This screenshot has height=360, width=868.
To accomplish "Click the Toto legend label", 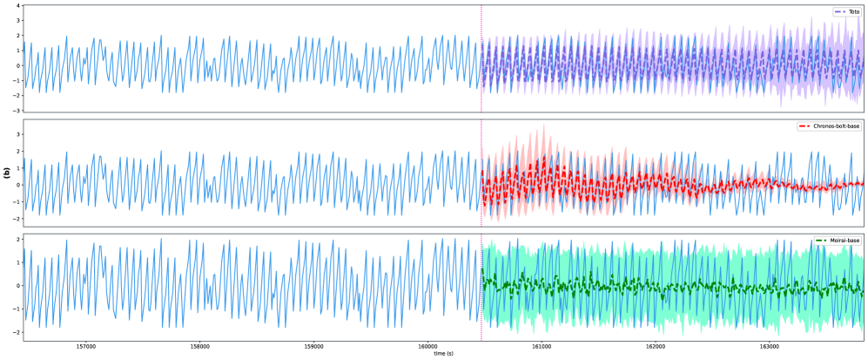I will 854,11.
